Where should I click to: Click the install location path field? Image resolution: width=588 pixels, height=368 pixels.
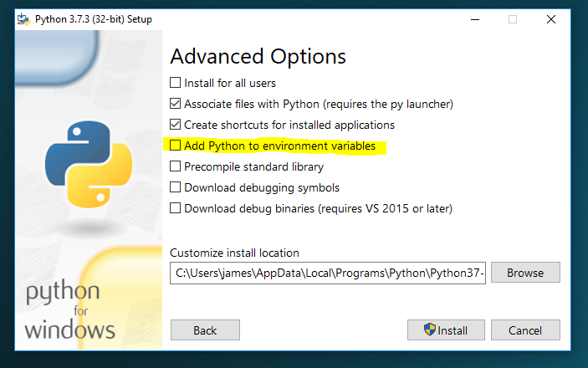click(x=327, y=273)
